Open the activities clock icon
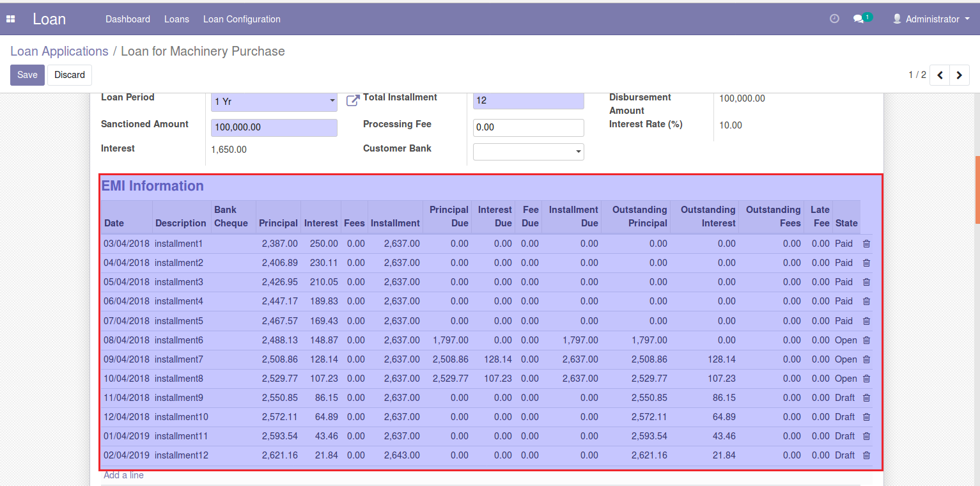The height and width of the screenshot is (486, 980). click(834, 19)
